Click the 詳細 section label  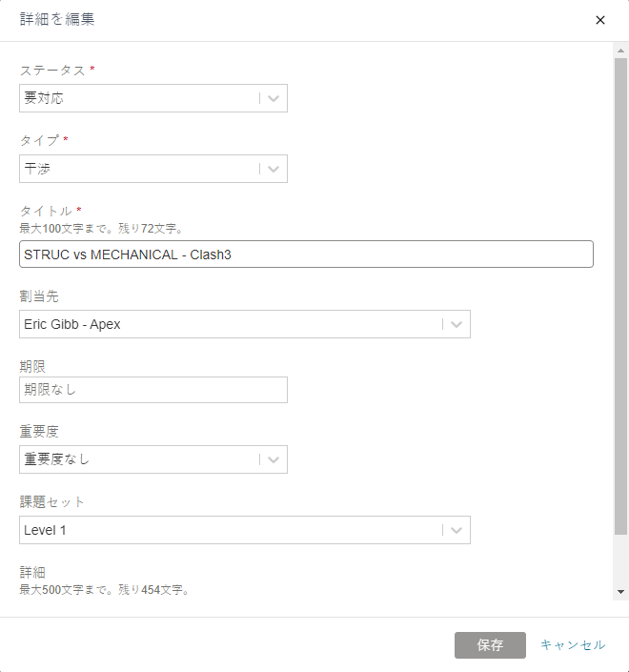click(32, 572)
